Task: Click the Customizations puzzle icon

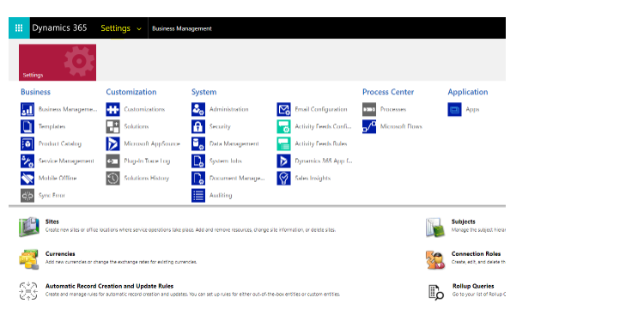Action: 113,110
